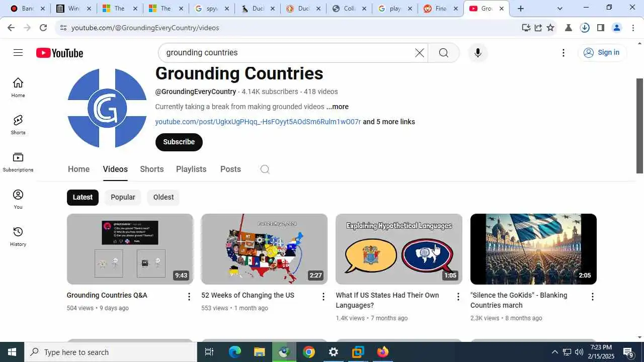Reload the page
The height and width of the screenshot is (362, 644).
tap(43, 28)
